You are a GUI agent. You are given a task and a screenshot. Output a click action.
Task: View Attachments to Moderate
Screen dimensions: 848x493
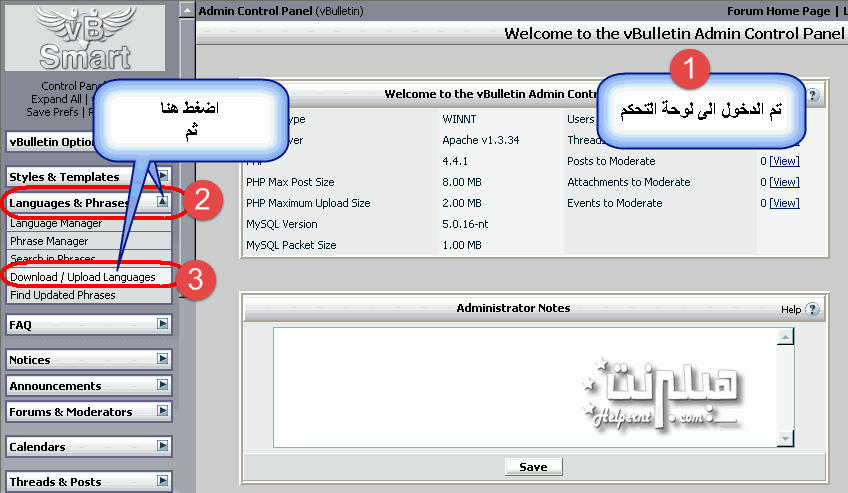tap(784, 182)
